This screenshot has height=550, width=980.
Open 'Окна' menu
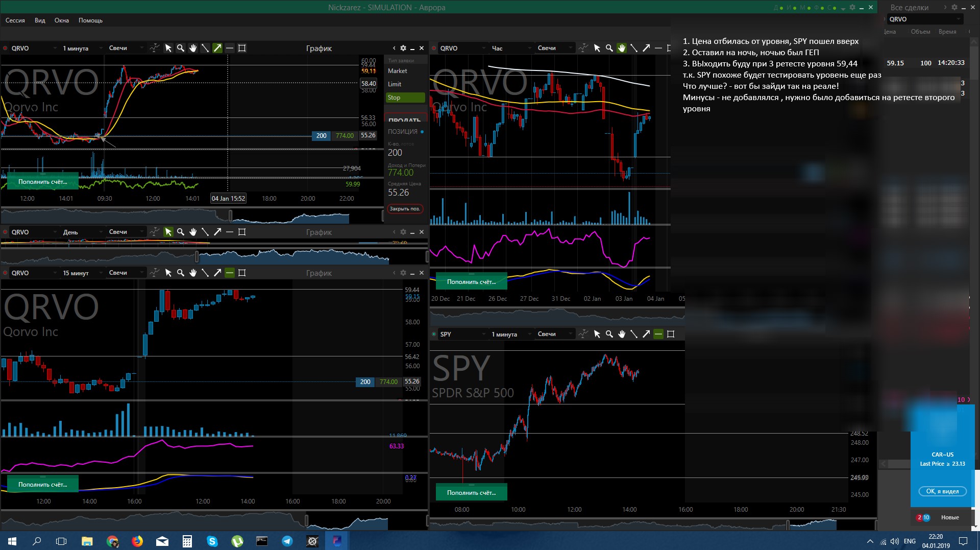[62, 20]
